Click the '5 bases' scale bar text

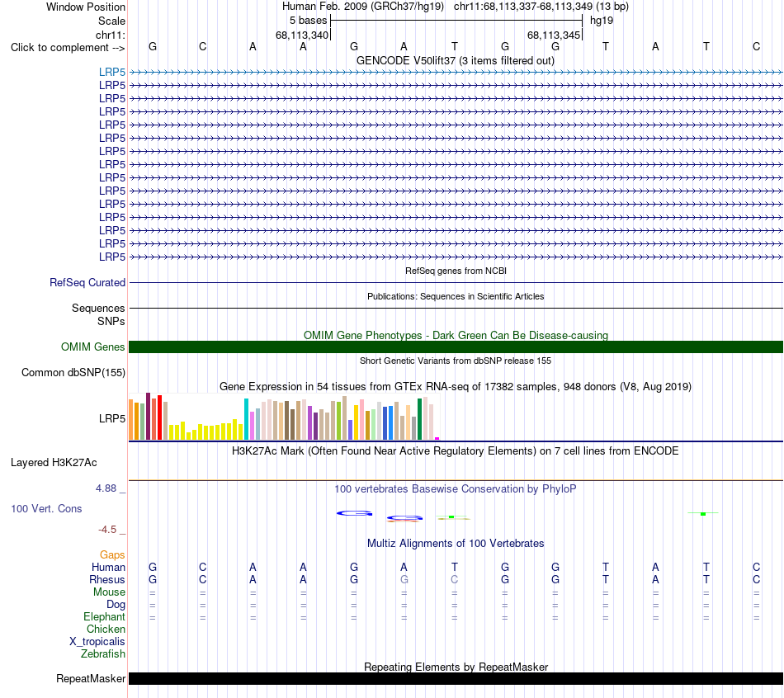[308, 21]
